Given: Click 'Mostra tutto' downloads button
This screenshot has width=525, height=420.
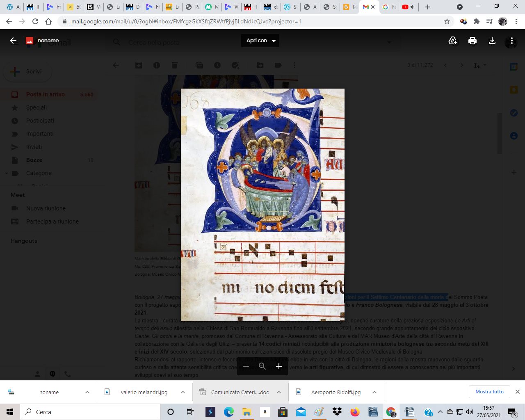Looking at the screenshot, I should pos(489,392).
